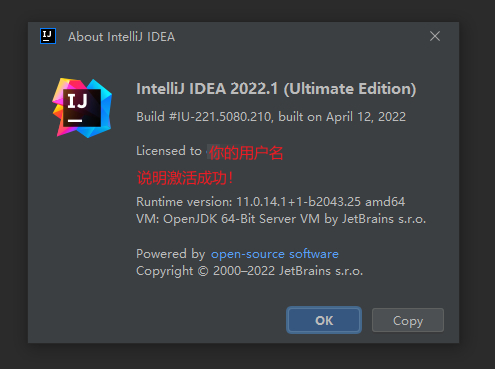
Task: Click the VM: OpenJDK 64-Bit Server line
Action: pos(281,219)
